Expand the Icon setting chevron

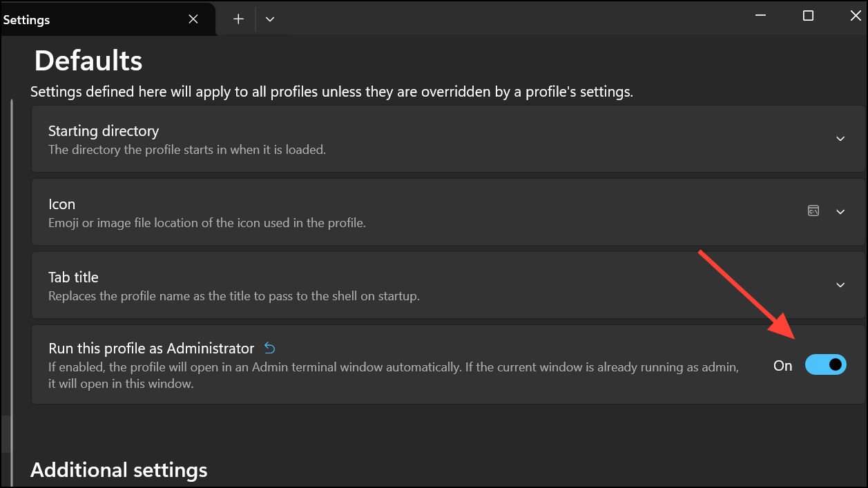[840, 212]
